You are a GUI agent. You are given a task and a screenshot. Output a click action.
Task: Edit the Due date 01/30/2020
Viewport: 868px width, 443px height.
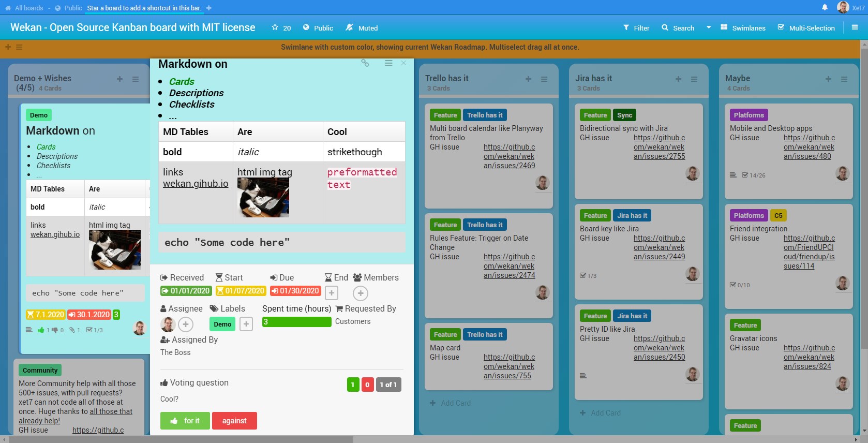pos(295,291)
